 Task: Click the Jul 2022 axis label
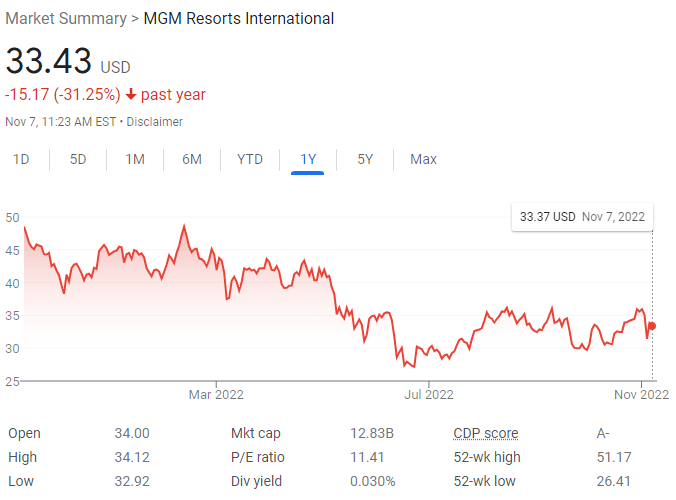(x=427, y=394)
